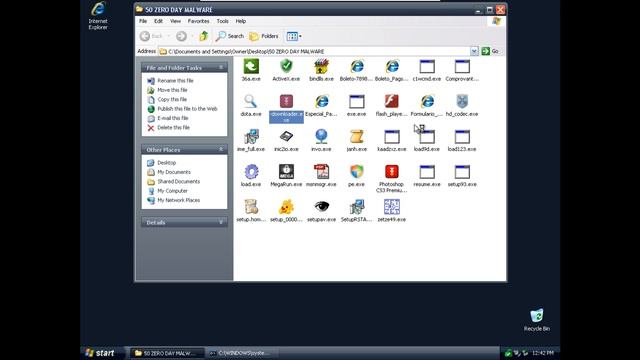Select the invo.exe globe icon

(x=321, y=137)
